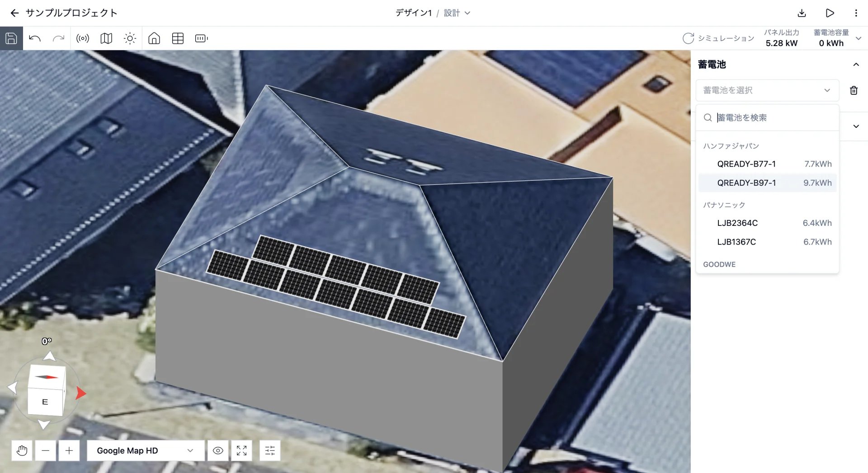Zoom in with the plus button

click(x=69, y=450)
